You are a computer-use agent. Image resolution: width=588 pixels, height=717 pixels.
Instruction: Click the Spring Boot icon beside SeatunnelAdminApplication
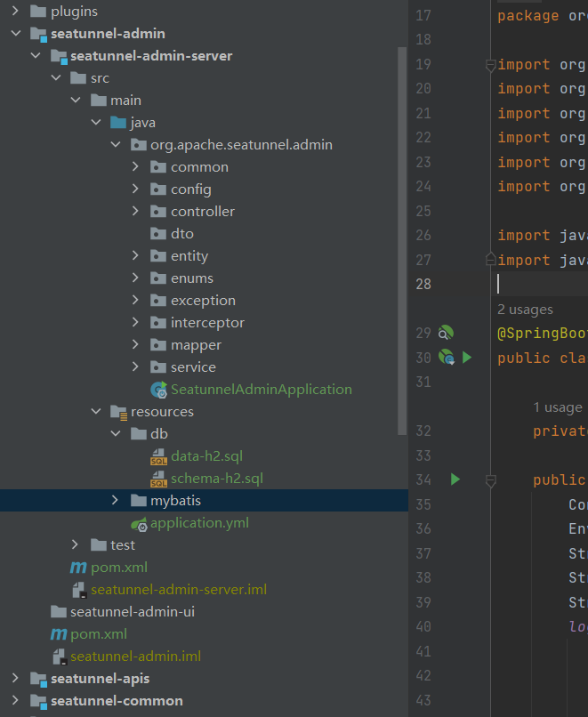point(158,390)
